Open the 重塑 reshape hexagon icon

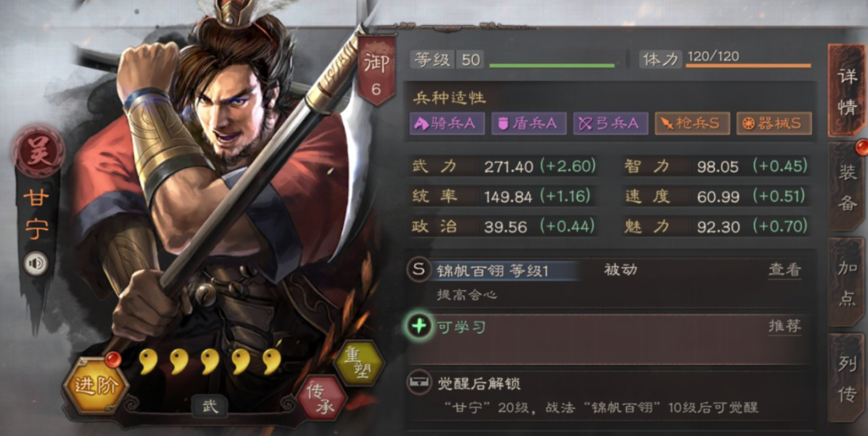coord(360,363)
